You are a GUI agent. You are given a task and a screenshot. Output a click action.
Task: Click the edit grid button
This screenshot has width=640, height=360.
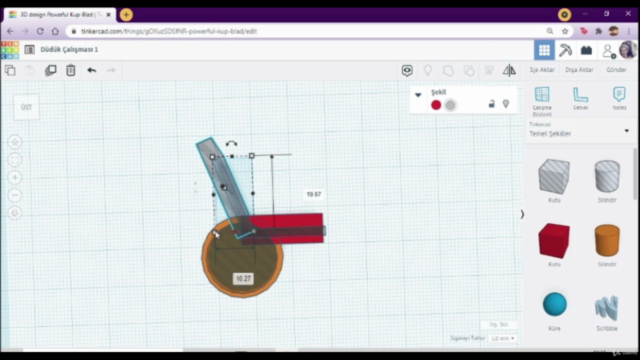(x=498, y=324)
